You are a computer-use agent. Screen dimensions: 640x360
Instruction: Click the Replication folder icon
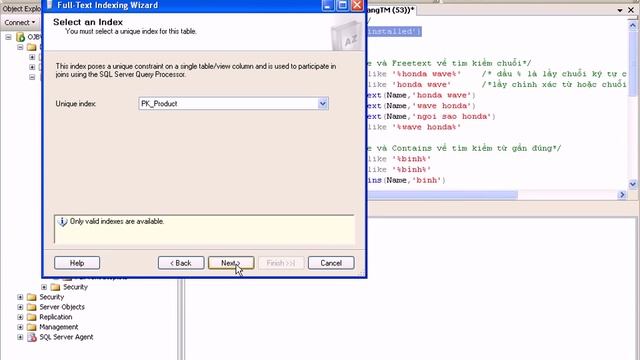[31, 317]
